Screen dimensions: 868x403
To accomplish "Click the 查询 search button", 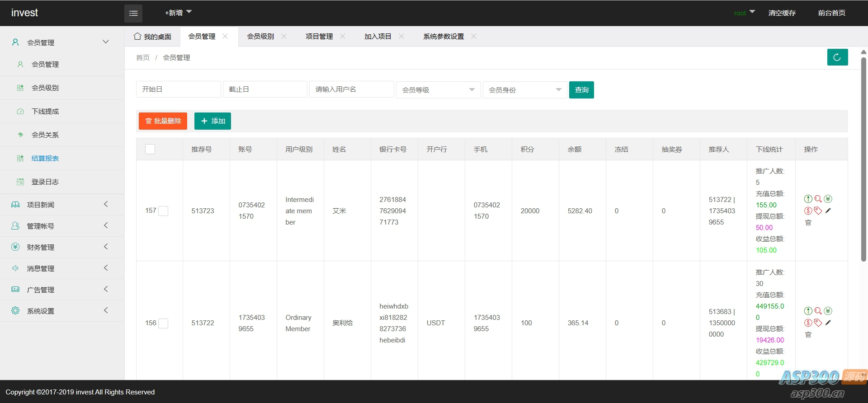I will 581,90.
